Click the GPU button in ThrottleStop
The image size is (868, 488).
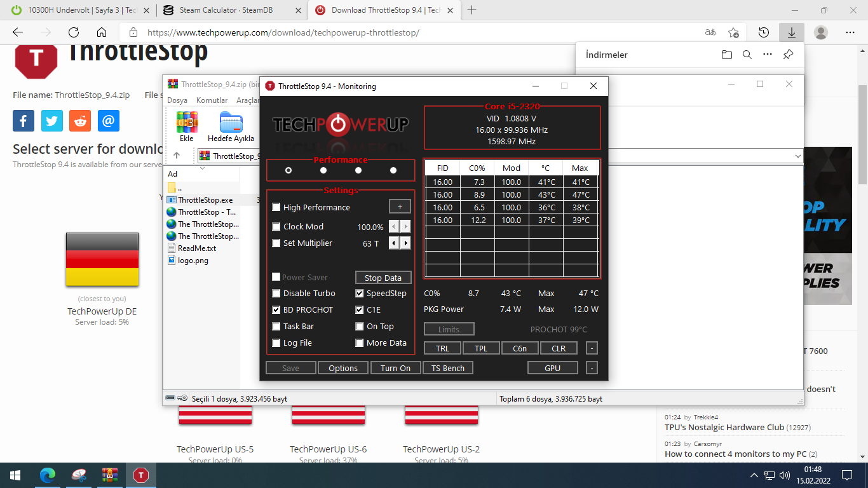[553, 368]
